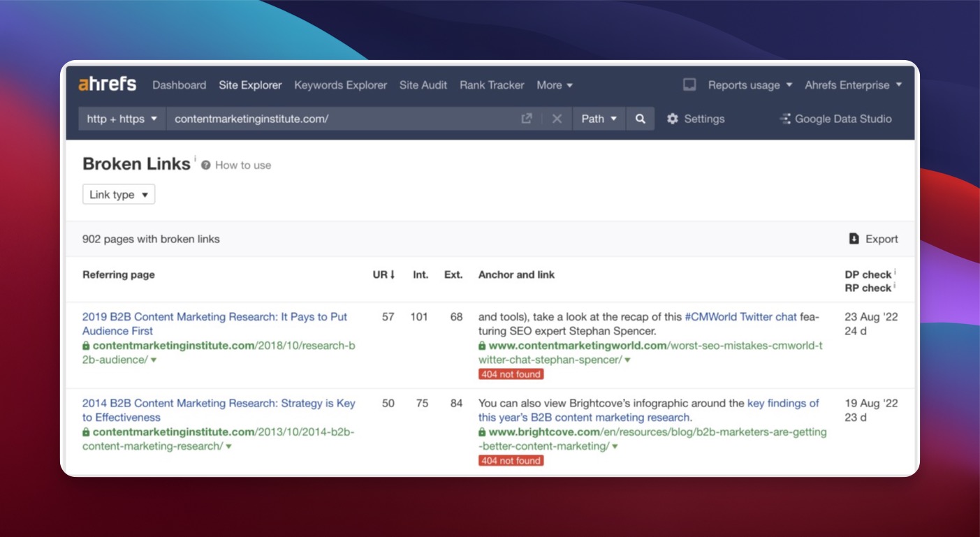Open the More navigation dropdown
Image resolution: width=980 pixels, height=537 pixels.
point(555,84)
